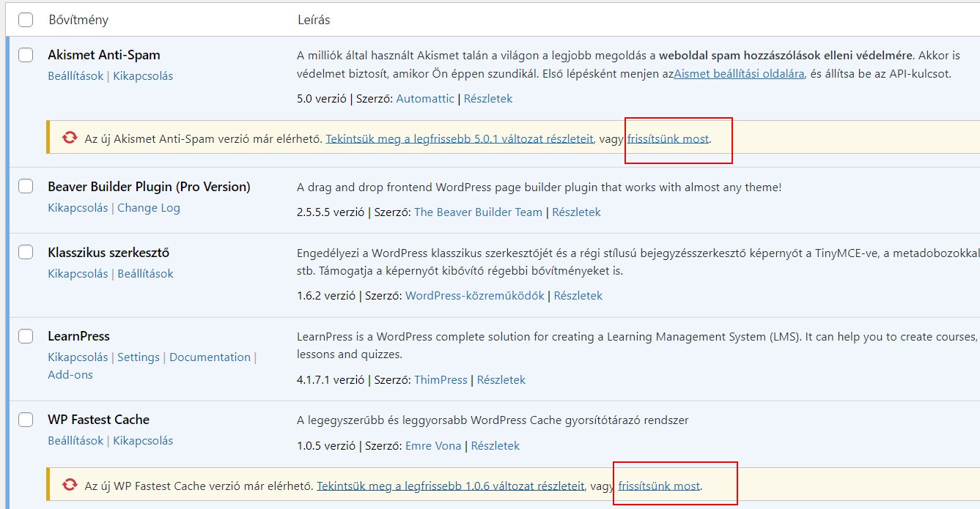Update Akismet with frissítsünk most

coord(668,138)
